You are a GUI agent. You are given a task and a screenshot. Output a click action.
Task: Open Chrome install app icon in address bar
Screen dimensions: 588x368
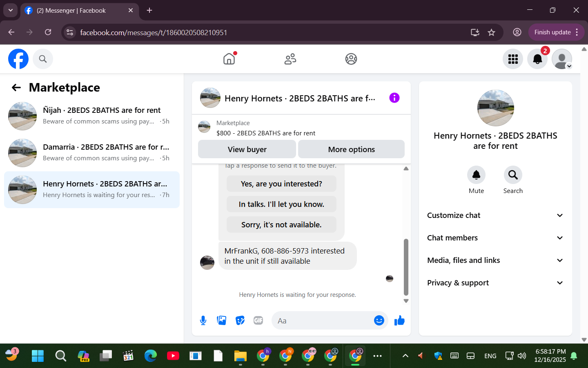coord(475,32)
